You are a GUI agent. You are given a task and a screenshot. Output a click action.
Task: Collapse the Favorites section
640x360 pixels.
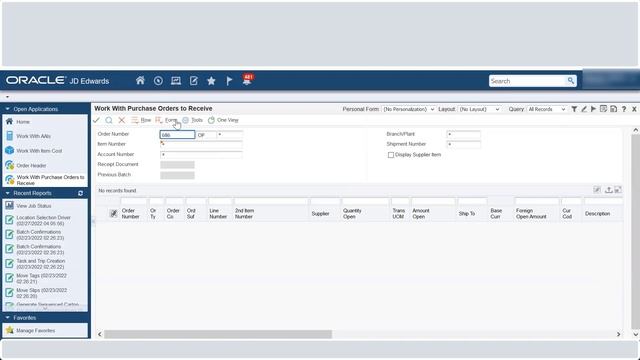(7, 318)
